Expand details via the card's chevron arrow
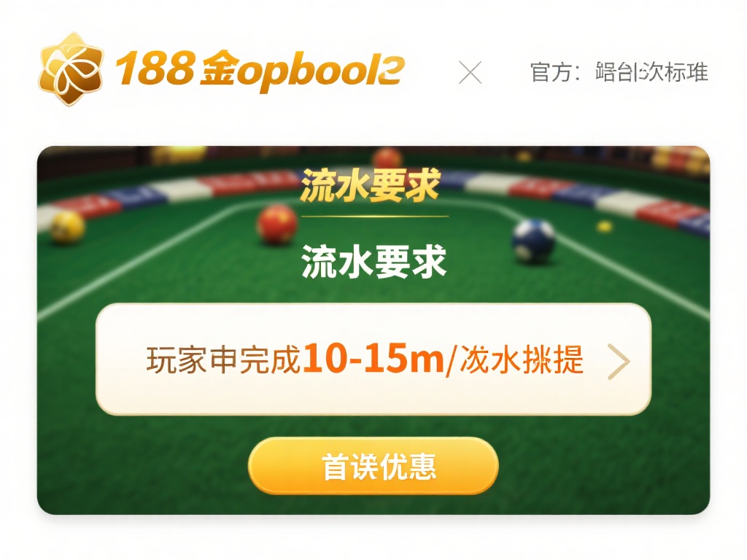The image size is (747, 560). tap(619, 362)
